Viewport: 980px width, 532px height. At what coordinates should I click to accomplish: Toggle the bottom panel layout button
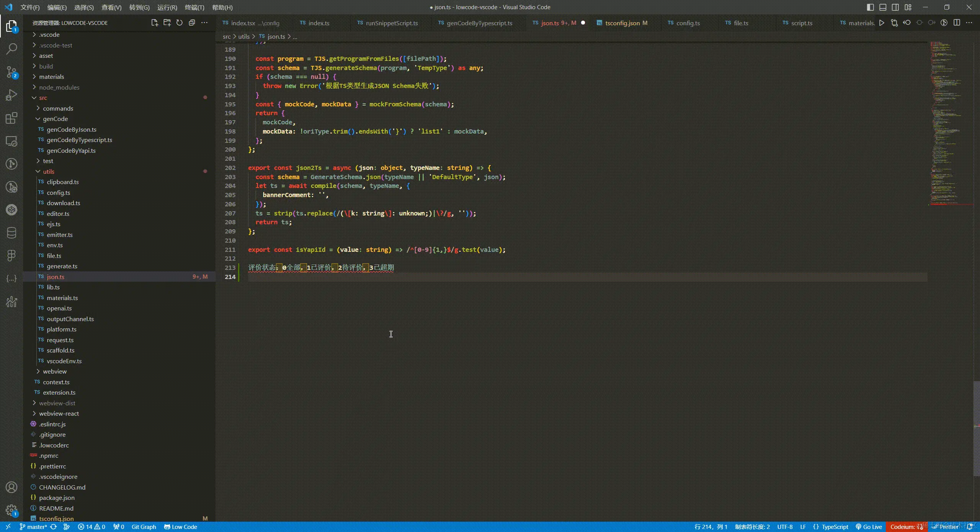coord(883,7)
